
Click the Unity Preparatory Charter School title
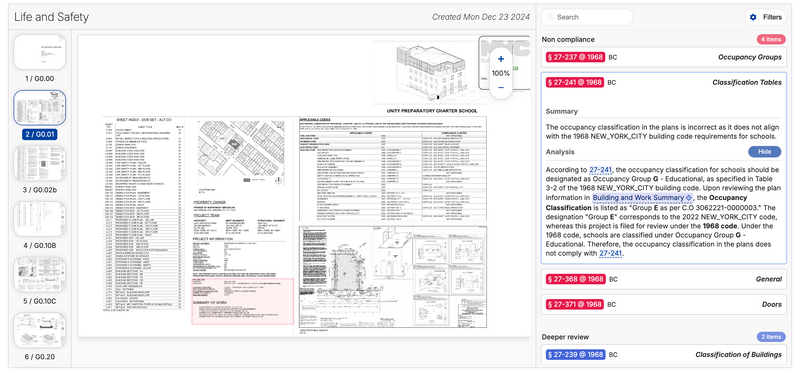click(432, 111)
